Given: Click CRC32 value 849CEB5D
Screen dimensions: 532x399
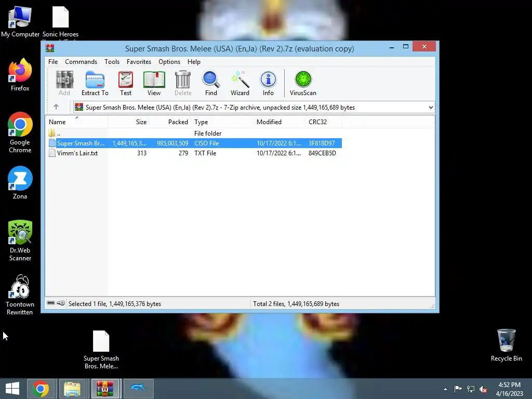Looking at the screenshot, I should (322, 153).
